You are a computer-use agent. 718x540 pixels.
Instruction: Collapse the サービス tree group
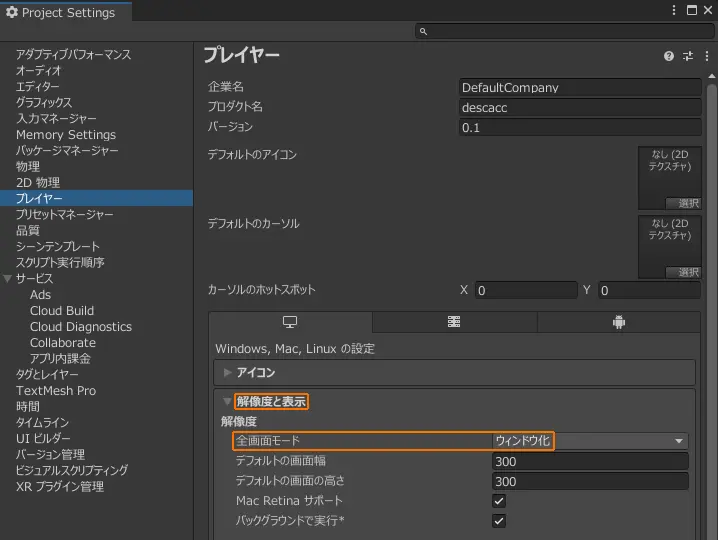(8, 279)
